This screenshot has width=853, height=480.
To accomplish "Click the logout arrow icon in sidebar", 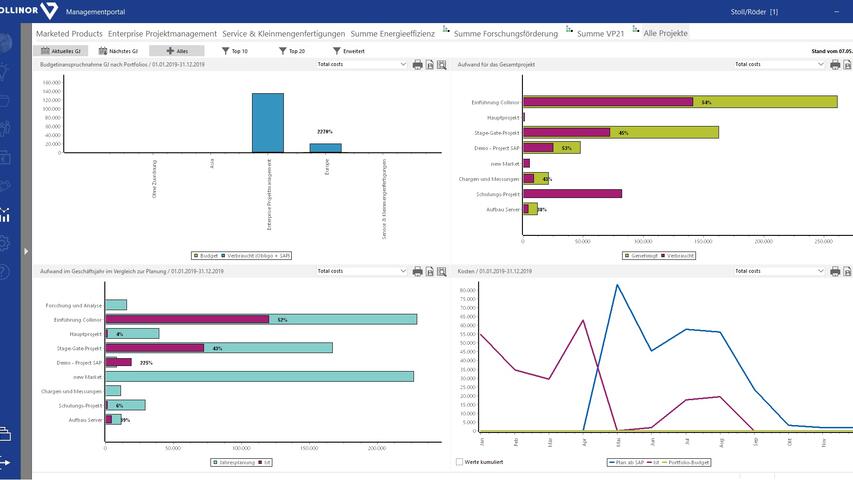I will [6, 462].
